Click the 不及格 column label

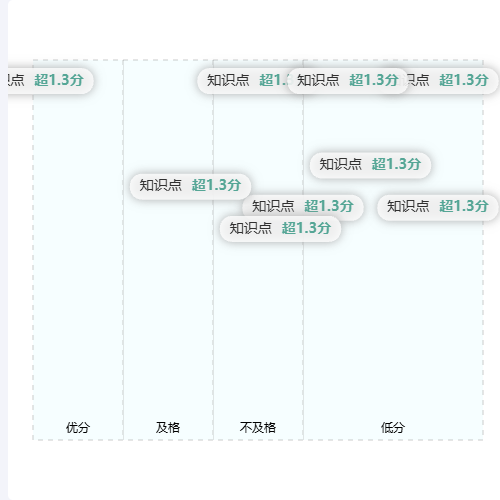(258, 427)
